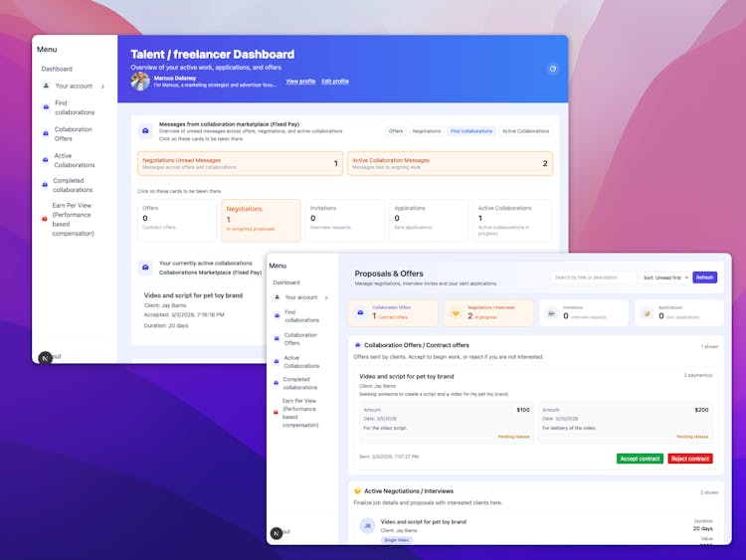Click the Completed collaborations icon in the Proposals window sidebar
Screen dimensions: 746x560
click(x=275, y=384)
